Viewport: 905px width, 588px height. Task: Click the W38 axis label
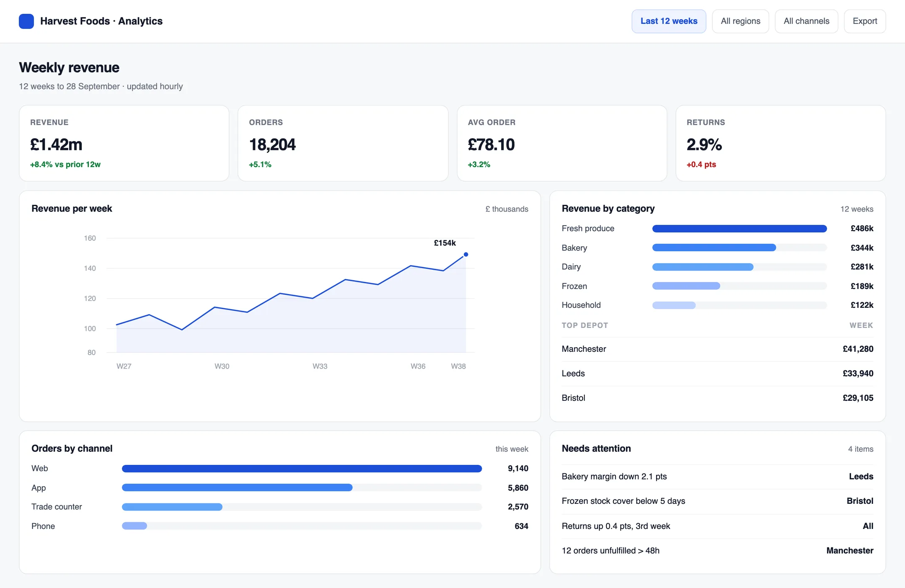coord(458,366)
